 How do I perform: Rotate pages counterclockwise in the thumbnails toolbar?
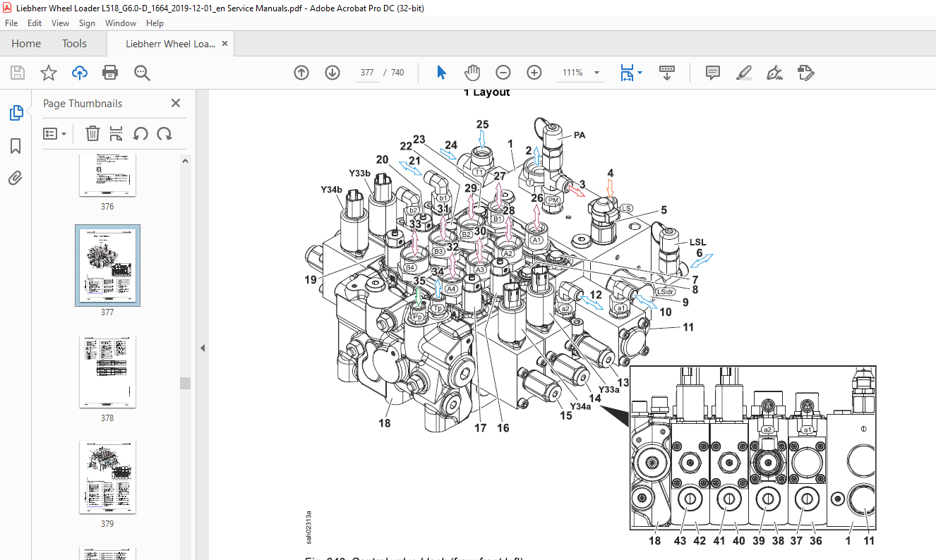click(140, 133)
